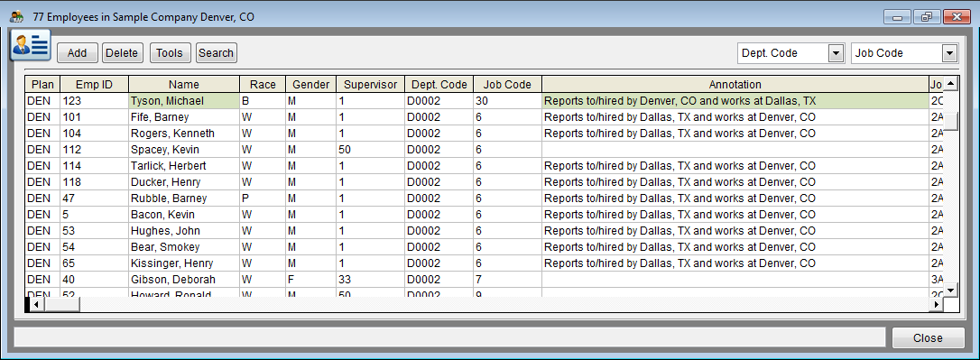Click Emp ID 101 cell
The width and height of the screenshot is (980, 360).
pyautogui.click(x=95, y=117)
